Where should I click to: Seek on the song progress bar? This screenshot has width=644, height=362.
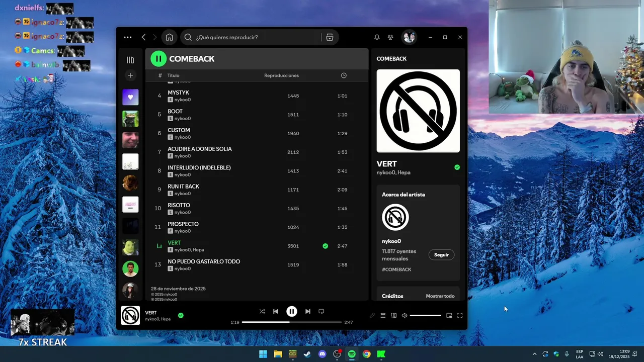pos(292,322)
